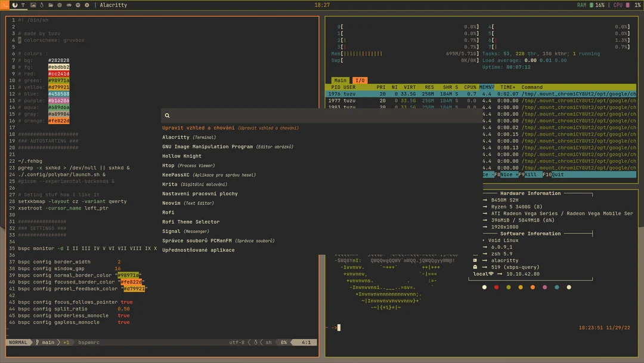Toggle MEM% sort direction in htop
The image size is (644, 363).
pyautogui.click(x=487, y=87)
